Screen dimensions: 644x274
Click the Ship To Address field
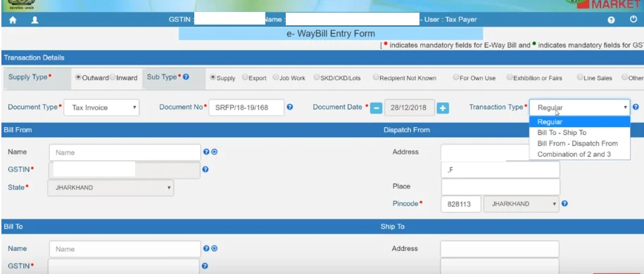pos(500,249)
